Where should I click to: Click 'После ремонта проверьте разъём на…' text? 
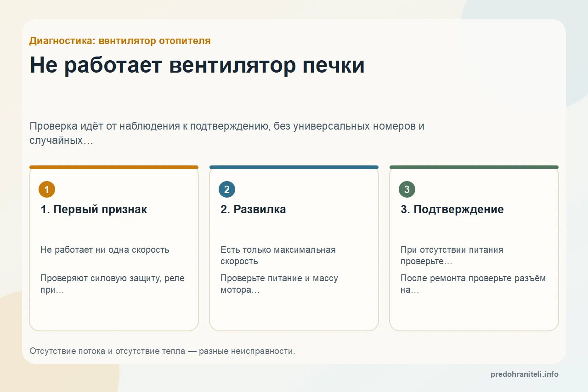click(473, 284)
